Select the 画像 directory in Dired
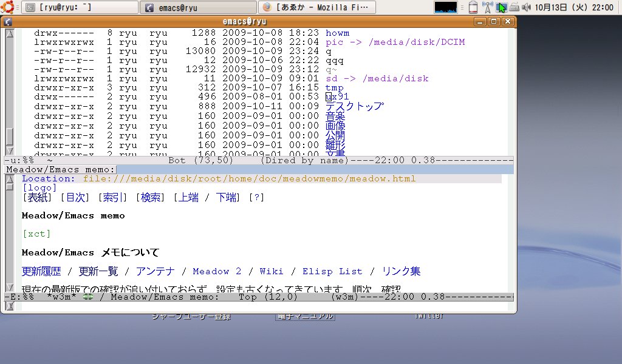Viewport: 622px width, 364px height. pyautogui.click(x=335, y=126)
